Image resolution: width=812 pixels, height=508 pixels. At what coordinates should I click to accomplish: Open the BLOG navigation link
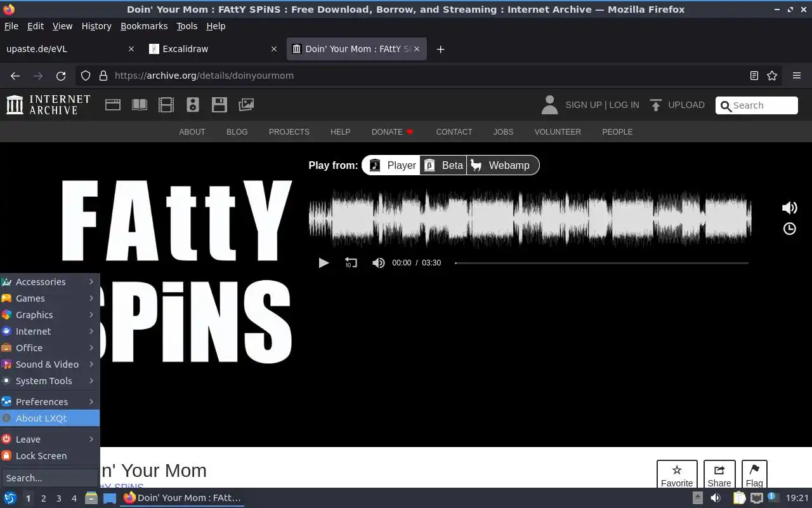coord(237,132)
